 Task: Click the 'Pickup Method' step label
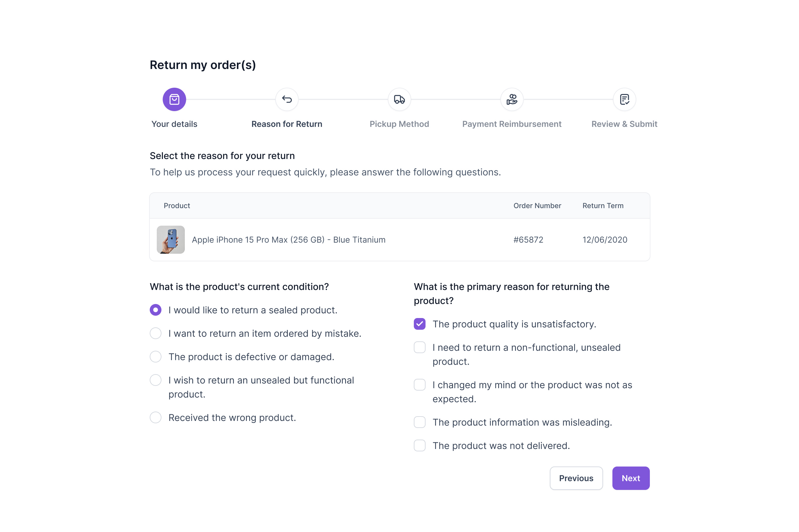tap(399, 124)
